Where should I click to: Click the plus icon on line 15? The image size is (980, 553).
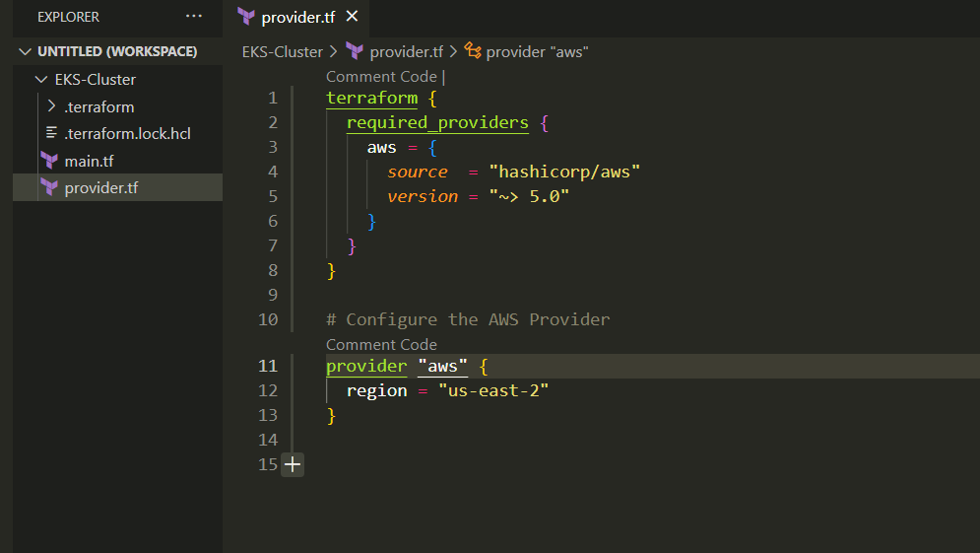(293, 464)
